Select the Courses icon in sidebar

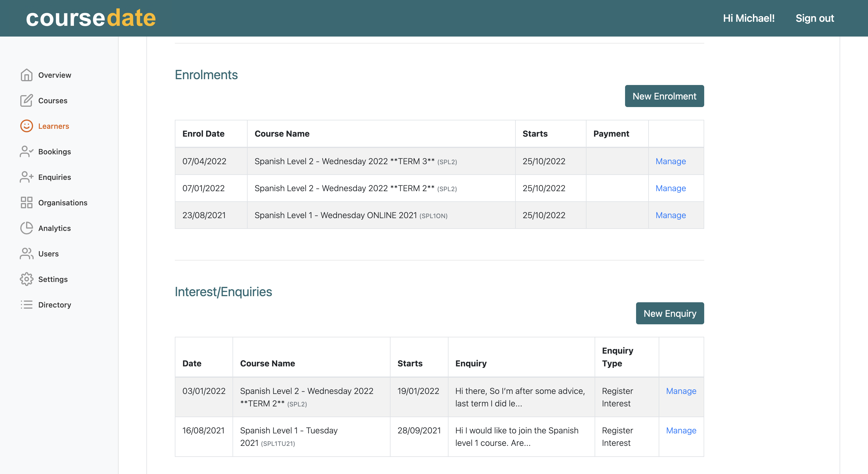[27, 100]
